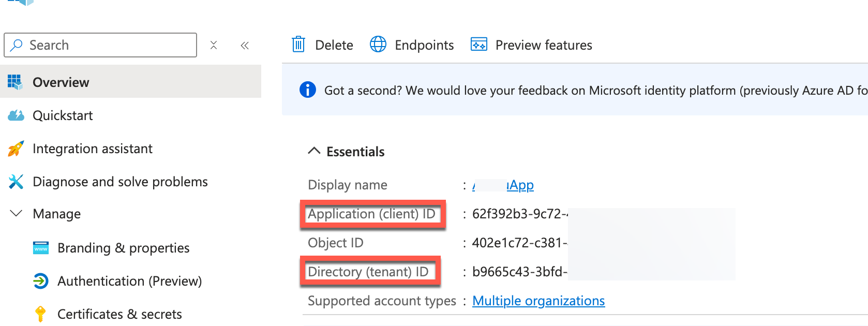Collapse the Essentials section
Screen dimensions: 868x326
click(314, 151)
